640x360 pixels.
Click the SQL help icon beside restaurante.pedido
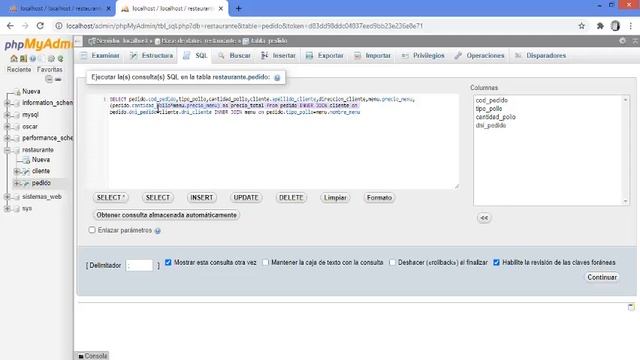click(x=277, y=78)
